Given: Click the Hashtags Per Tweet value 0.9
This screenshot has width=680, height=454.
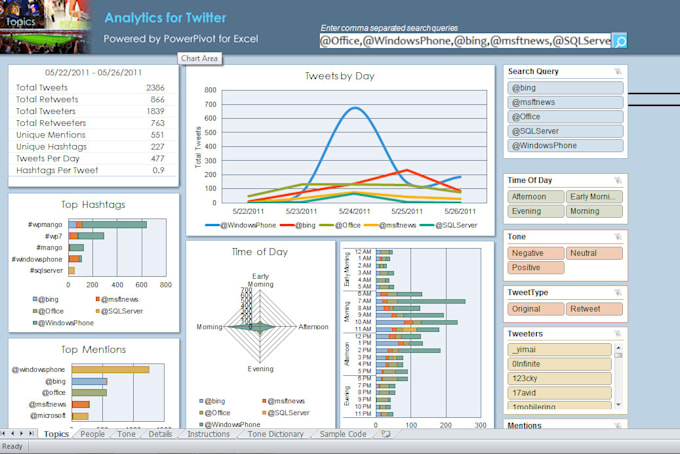Looking at the screenshot, I should click(x=158, y=170).
